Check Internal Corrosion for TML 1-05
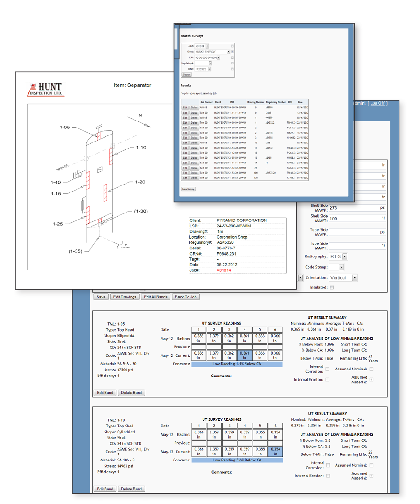The height and width of the screenshot is (504, 420). tap(328, 369)
